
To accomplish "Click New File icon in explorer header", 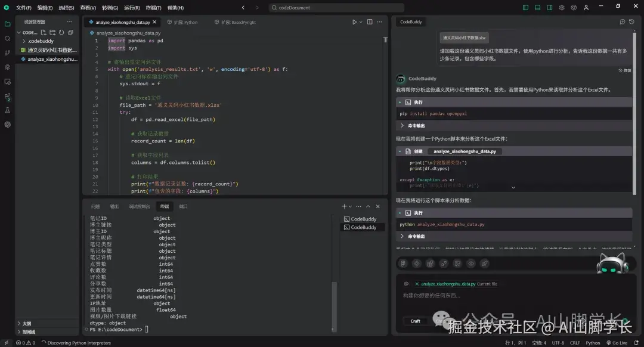I will (x=44, y=32).
